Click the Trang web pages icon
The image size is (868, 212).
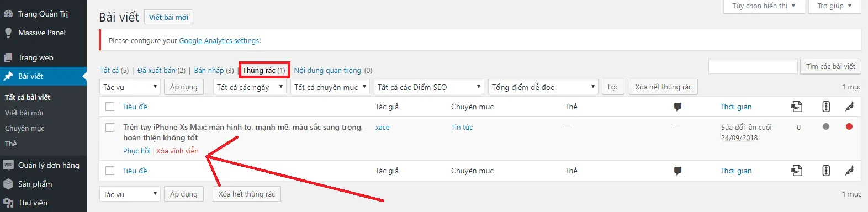[8, 57]
